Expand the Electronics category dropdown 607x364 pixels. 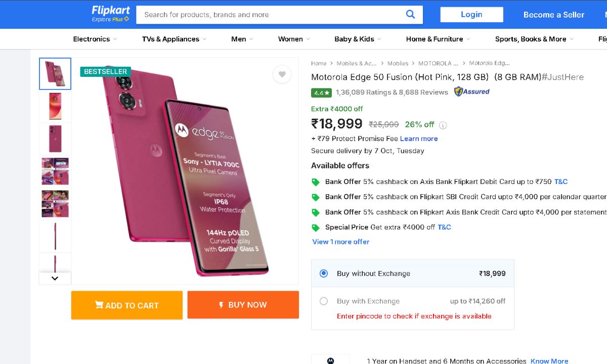pyautogui.click(x=95, y=39)
